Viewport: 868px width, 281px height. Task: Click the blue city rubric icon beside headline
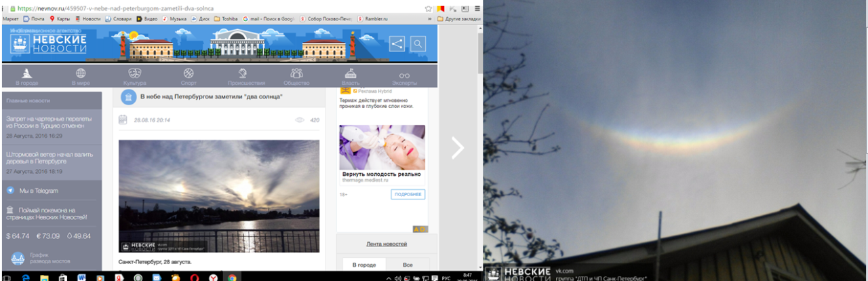[x=127, y=97]
